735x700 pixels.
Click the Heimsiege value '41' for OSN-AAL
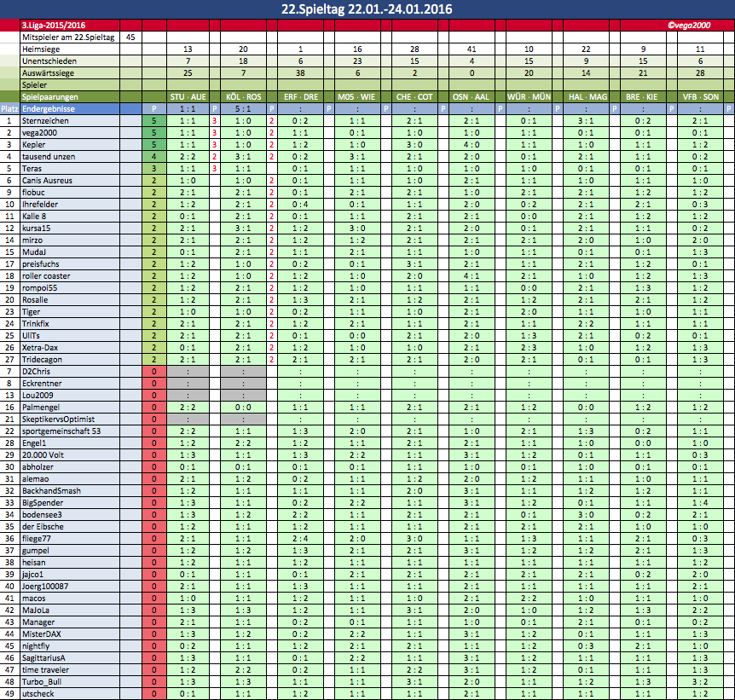[472, 49]
